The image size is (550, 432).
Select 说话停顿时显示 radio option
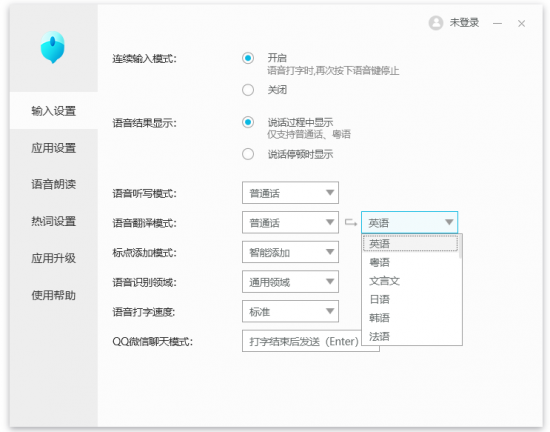coord(248,154)
